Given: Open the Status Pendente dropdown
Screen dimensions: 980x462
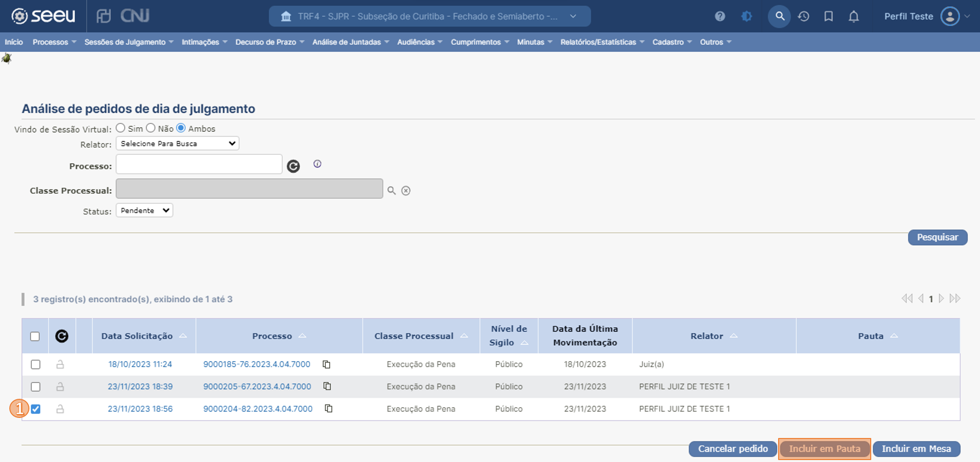Looking at the screenshot, I should 145,211.
